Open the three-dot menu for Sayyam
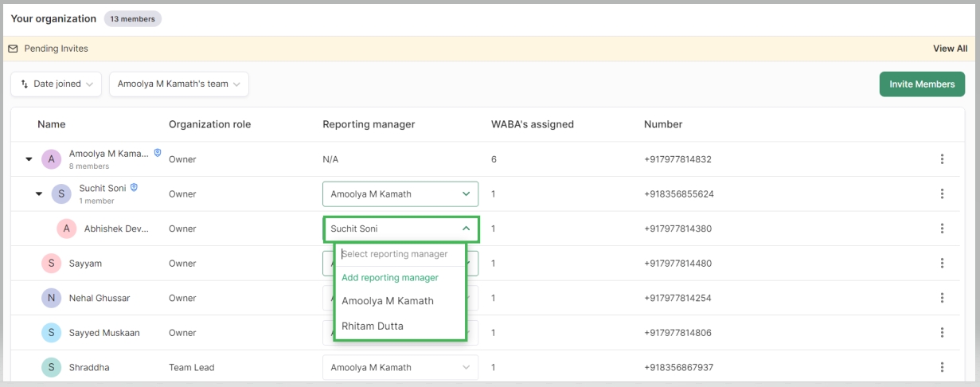 pos(942,264)
